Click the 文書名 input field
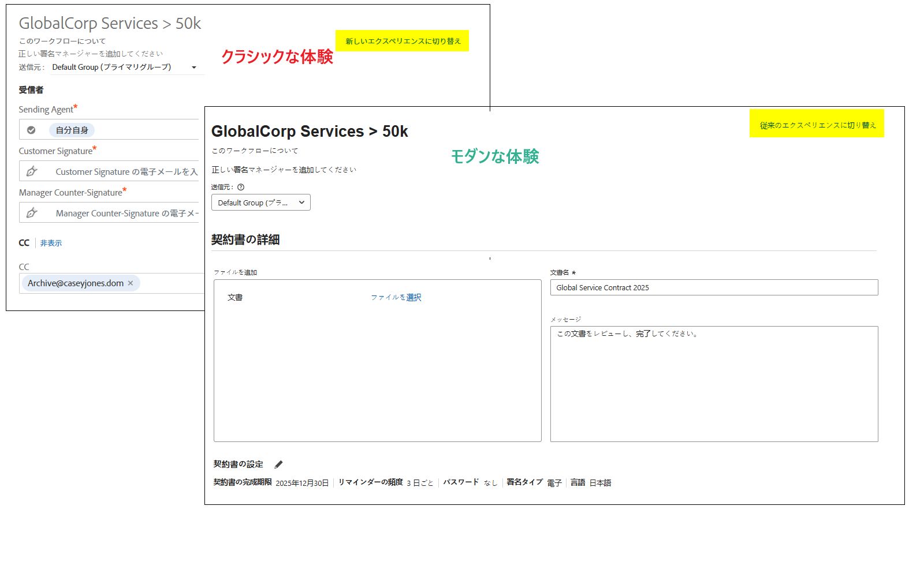The width and height of the screenshot is (924, 573). point(714,287)
